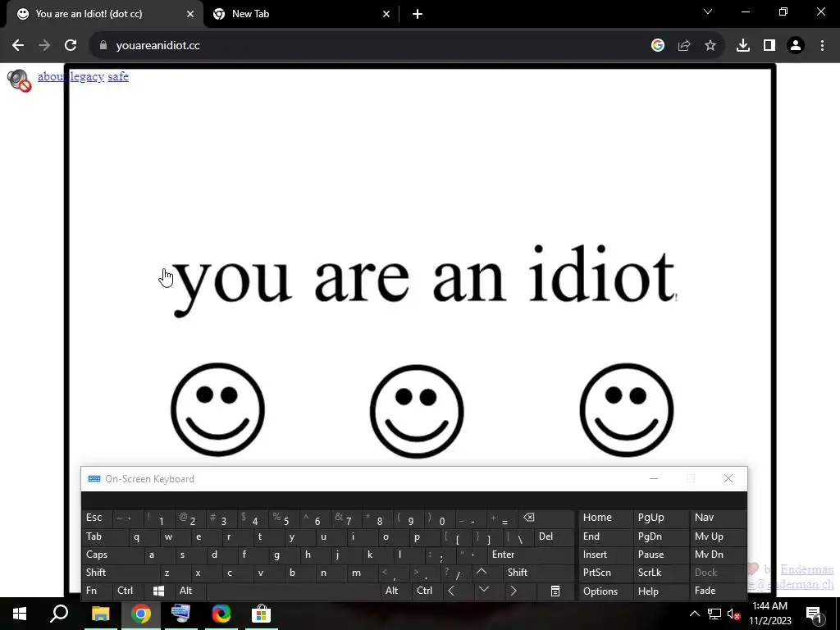Open the tab search chevron
This screenshot has width=840, height=630.
pos(708,11)
